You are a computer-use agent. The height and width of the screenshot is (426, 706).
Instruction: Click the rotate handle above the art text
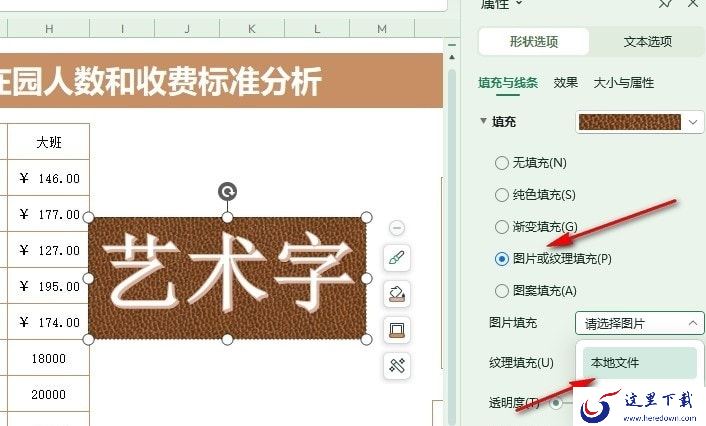click(227, 192)
